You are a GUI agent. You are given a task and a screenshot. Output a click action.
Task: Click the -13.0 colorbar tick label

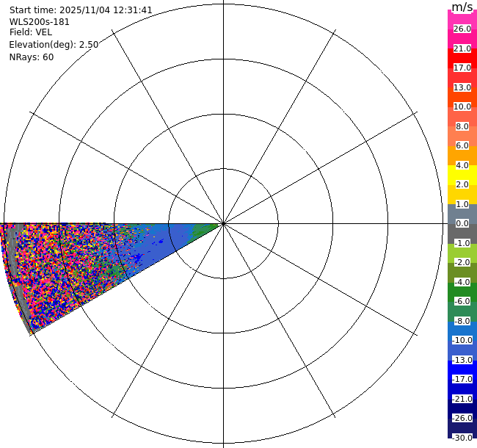tap(462, 360)
